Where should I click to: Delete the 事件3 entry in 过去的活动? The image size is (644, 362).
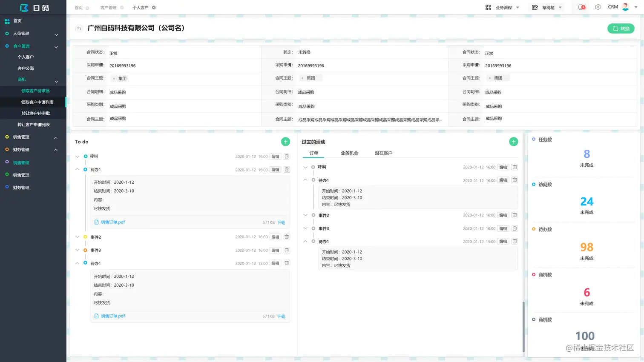(515, 228)
